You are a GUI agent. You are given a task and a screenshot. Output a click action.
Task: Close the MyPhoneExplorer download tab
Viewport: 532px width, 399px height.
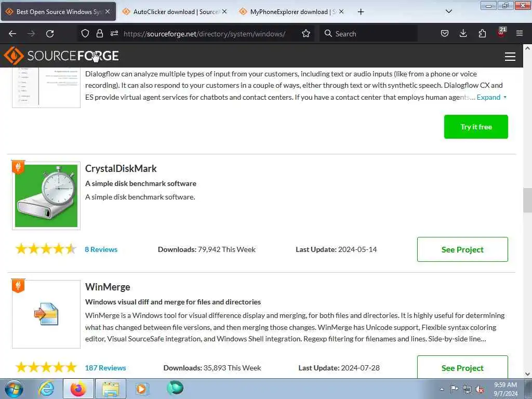341,11
